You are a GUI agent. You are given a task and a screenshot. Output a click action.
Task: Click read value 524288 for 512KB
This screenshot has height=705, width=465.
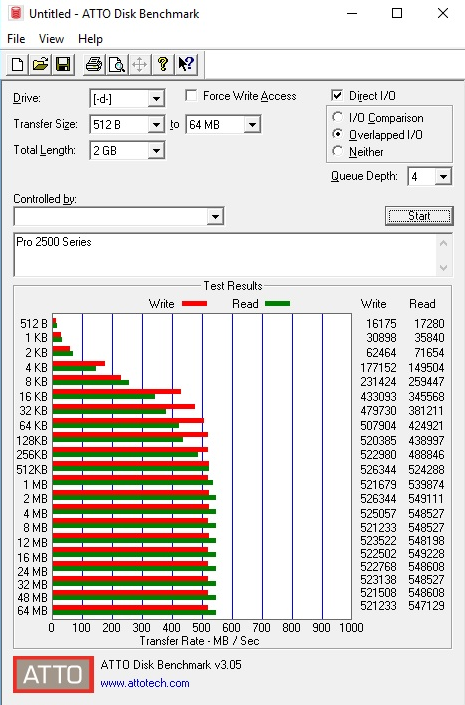click(x=426, y=470)
